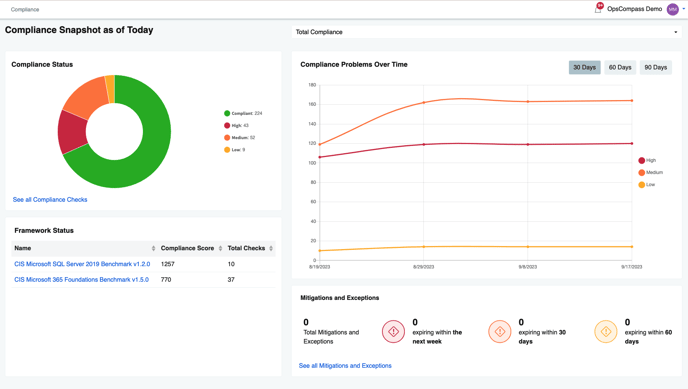Open CIS Microsoft SQL Server 2019 Benchmark link
Screen dimensions: 688x389
pos(82,264)
